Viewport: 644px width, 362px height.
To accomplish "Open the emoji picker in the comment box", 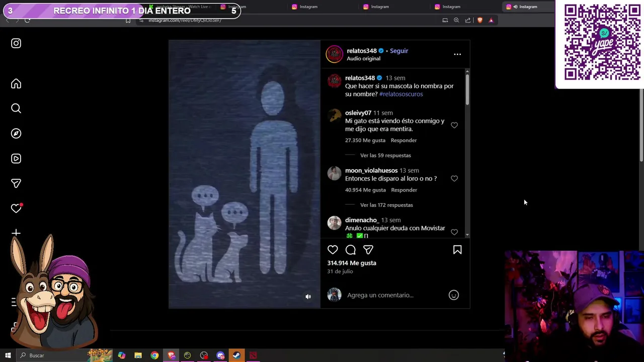I will [454, 295].
